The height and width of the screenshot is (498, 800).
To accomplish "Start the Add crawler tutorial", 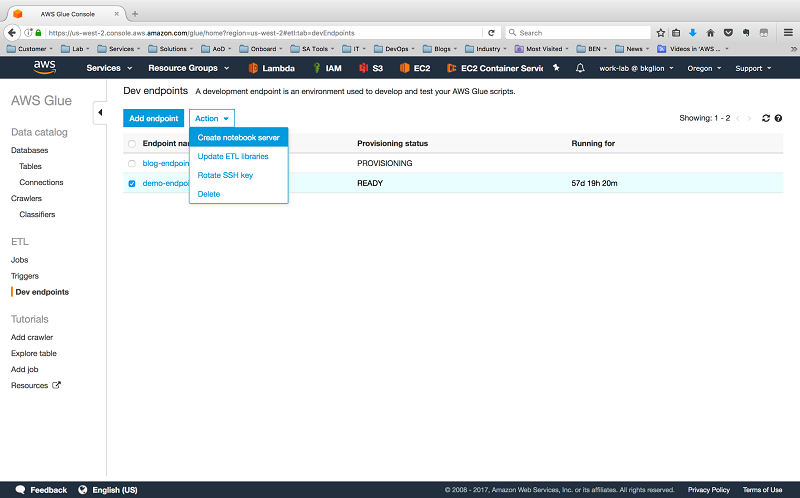I will tap(32, 337).
